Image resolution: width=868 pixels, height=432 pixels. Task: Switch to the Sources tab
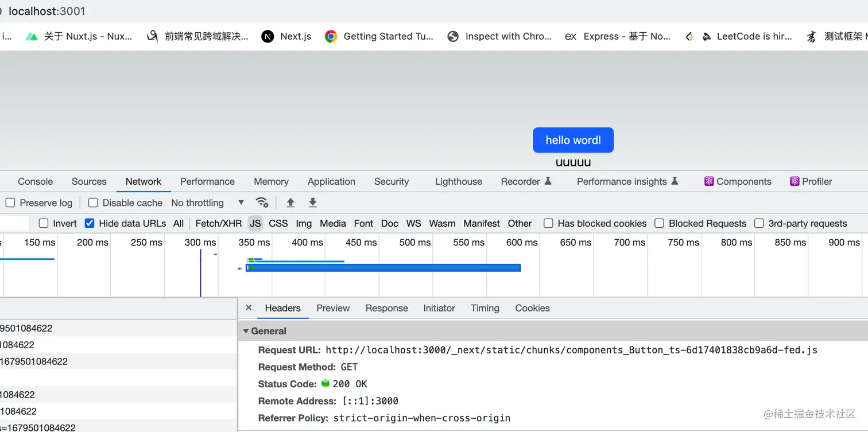click(x=89, y=181)
